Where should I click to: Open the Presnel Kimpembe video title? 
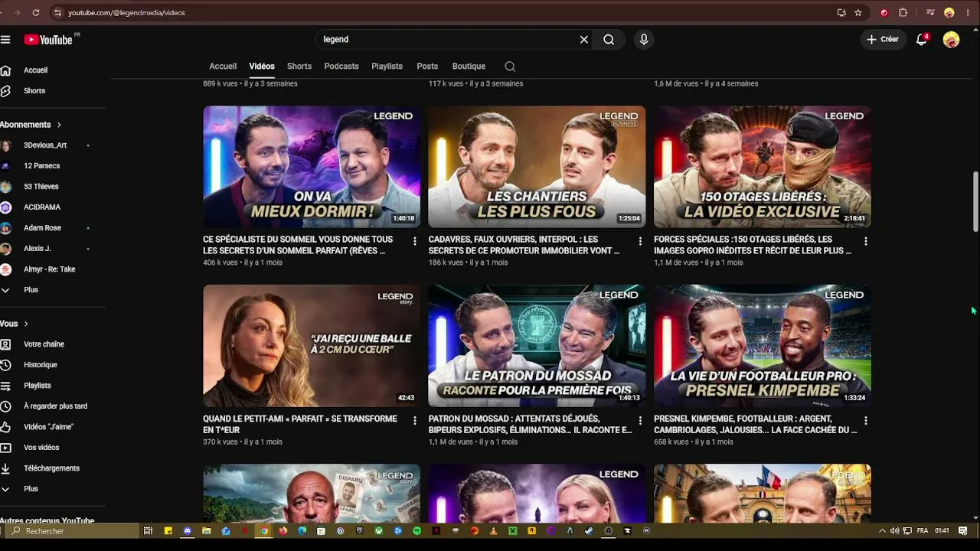[x=755, y=424]
